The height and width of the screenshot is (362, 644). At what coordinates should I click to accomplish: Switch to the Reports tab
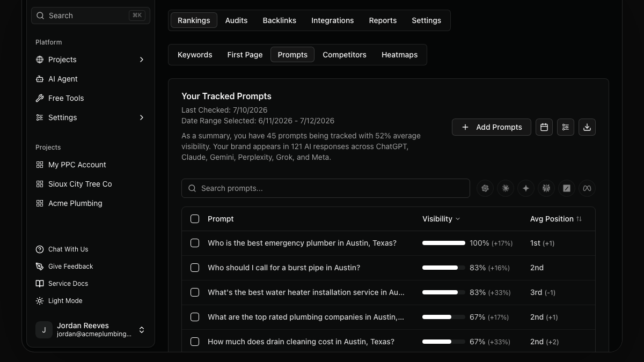[383, 20]
